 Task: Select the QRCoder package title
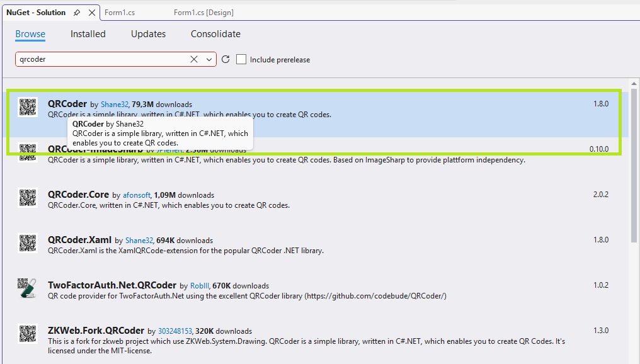pos(67,104)
